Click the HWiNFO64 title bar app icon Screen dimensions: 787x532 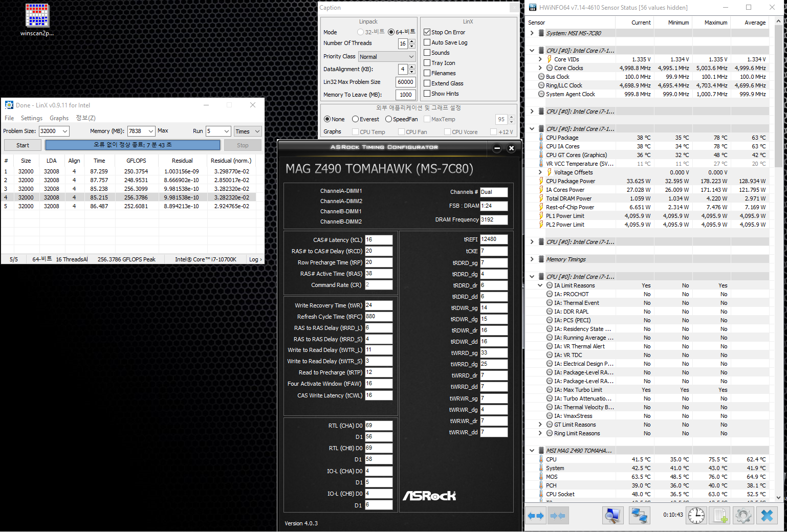coord(533,7)
